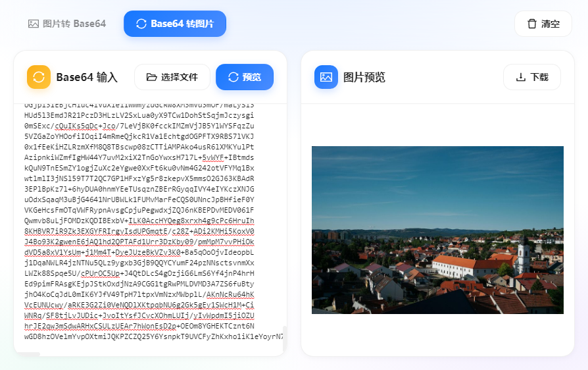Screen dimensions: 588x370
Task: Click the text line starting with 0x1fEeKiHZLRzmXfM8
Action: pos(139,147)
